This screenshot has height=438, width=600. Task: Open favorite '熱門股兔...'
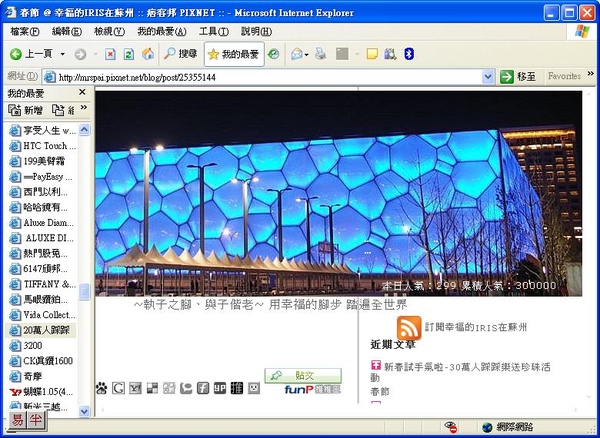(38, 253)
